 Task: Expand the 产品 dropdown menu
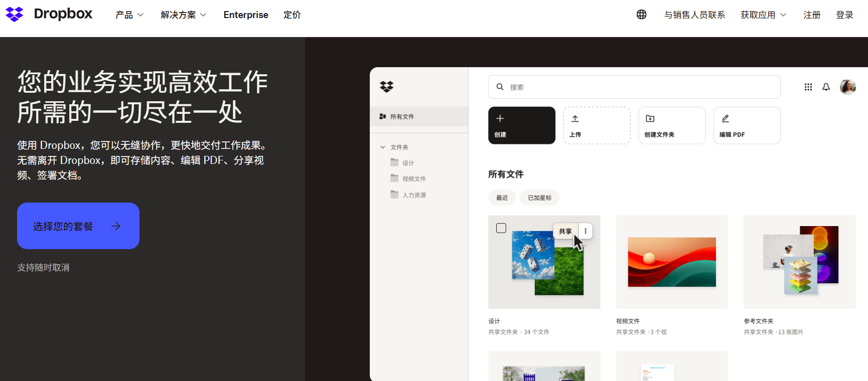point(129,15)
